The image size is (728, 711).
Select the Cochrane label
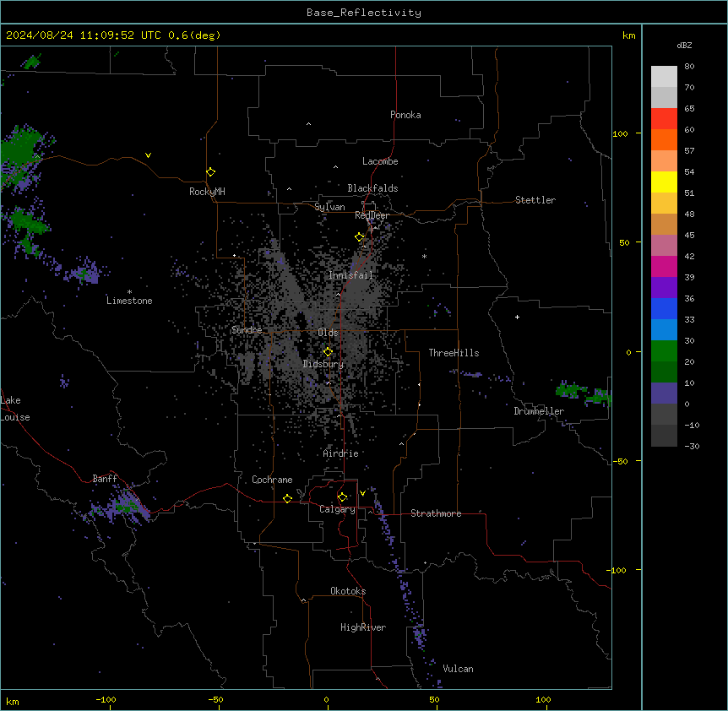272,480
